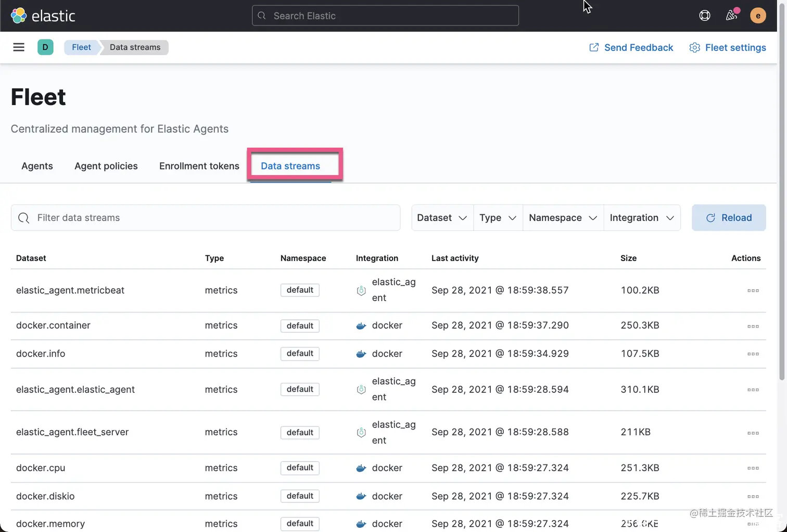787x532 pixels.
Task: Switch to the Agent policies tab
Action: pos(106,166)
